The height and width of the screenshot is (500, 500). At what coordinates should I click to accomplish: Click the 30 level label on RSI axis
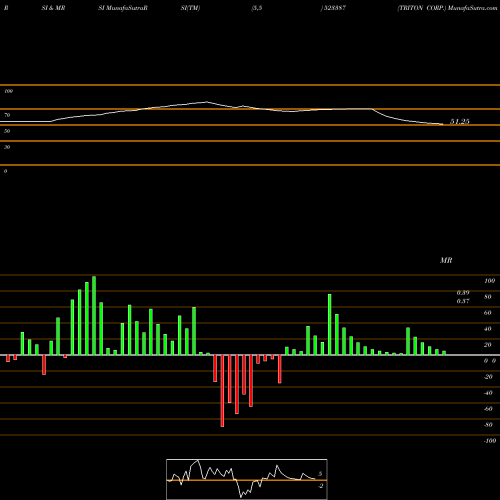pos(7,147)
